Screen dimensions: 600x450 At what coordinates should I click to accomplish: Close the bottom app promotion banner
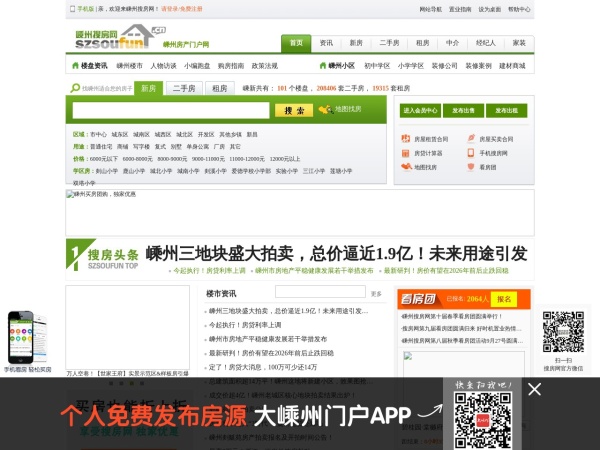pyautogui.click(x=534, y=389)
